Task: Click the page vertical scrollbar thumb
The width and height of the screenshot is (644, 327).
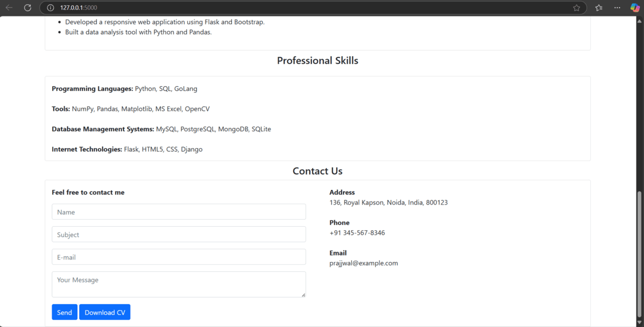Action: (x=639, y=254)
